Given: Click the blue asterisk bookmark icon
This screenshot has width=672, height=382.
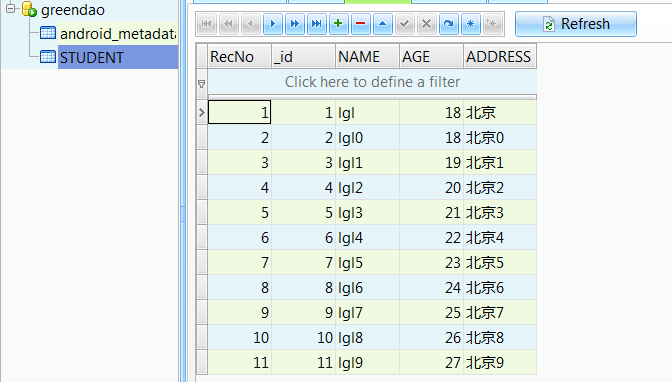Looking at the screenshot, I should [470, 24].
